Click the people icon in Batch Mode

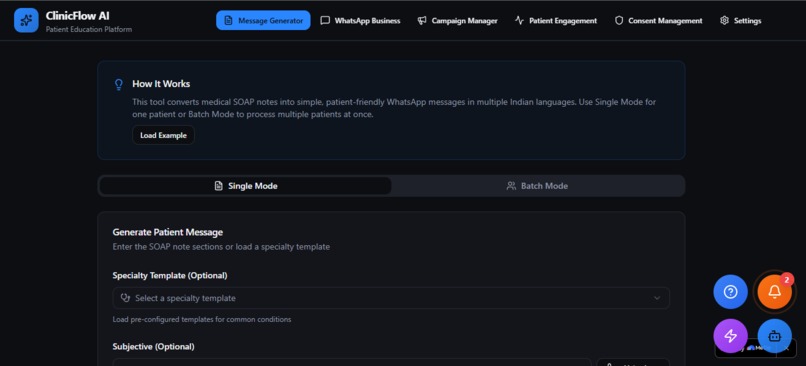click(511, 186)
